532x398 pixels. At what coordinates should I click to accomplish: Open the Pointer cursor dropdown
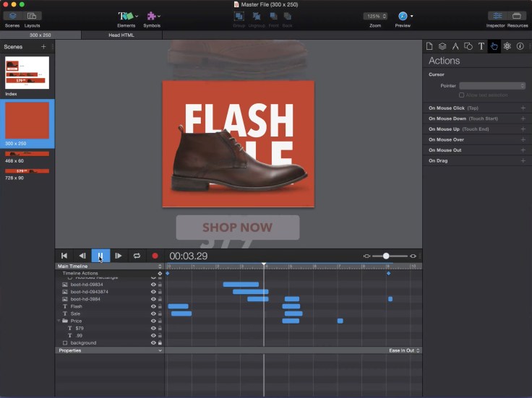tap(492, 85)
